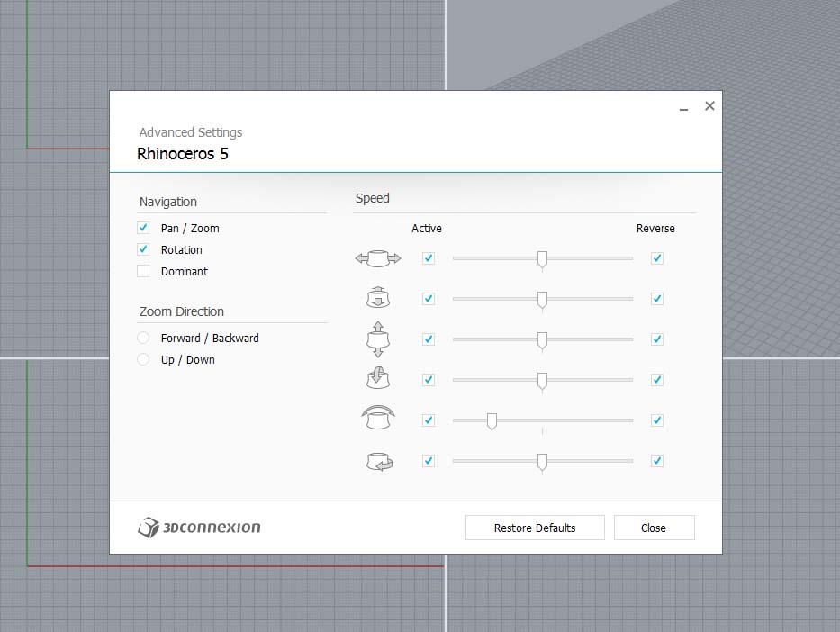
Task: Click the roll axis icon
Action: [x=378, y=418]
